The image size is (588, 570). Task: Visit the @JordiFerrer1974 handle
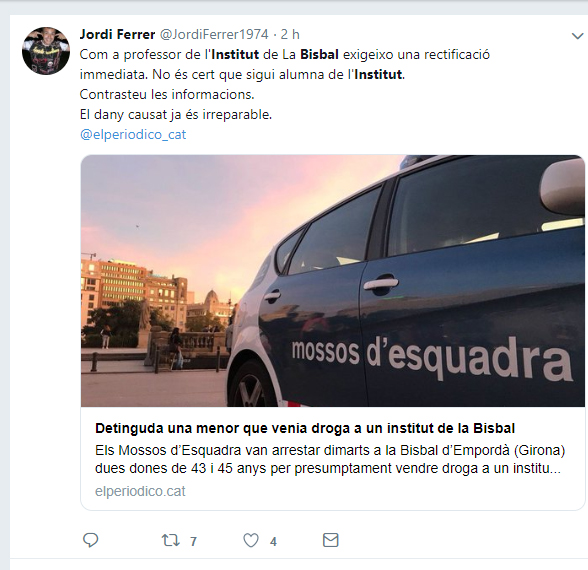pyautogui.click(x=214, y=34)
